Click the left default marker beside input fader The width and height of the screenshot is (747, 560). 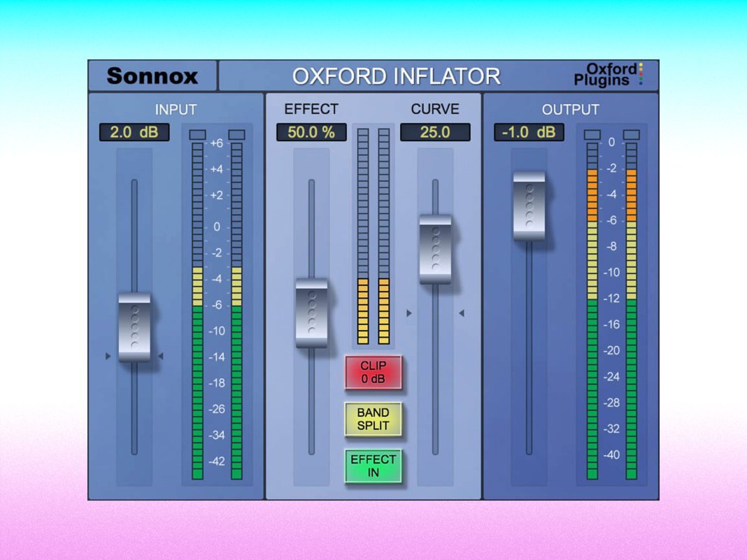coord(108,356)
